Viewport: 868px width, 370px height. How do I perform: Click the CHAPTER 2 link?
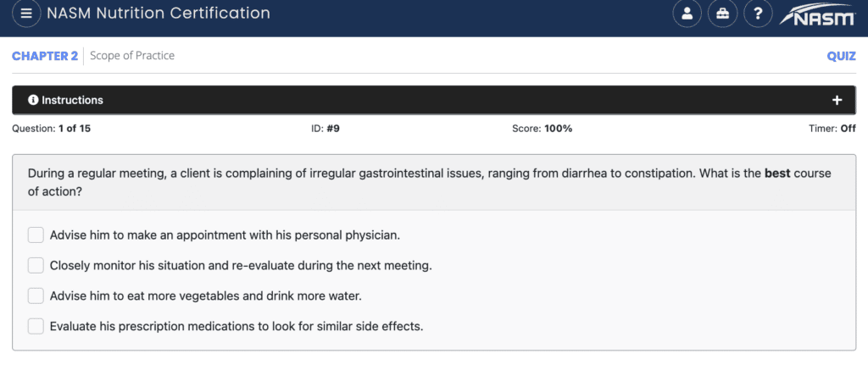[45, 56]
